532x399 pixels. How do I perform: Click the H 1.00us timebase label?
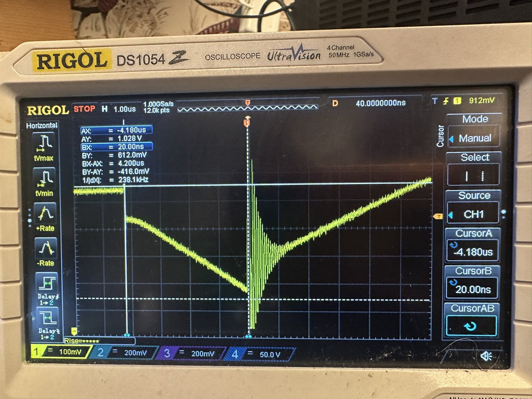119,109
